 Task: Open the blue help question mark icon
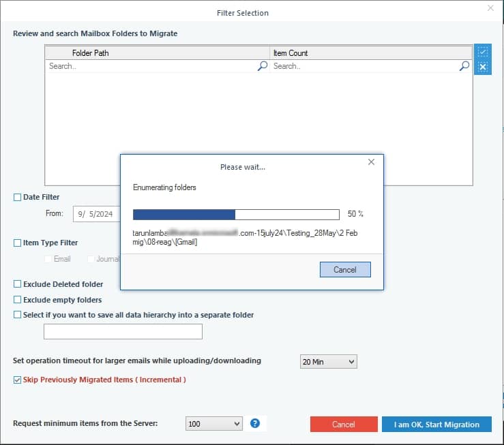click(x=255, y=423)
